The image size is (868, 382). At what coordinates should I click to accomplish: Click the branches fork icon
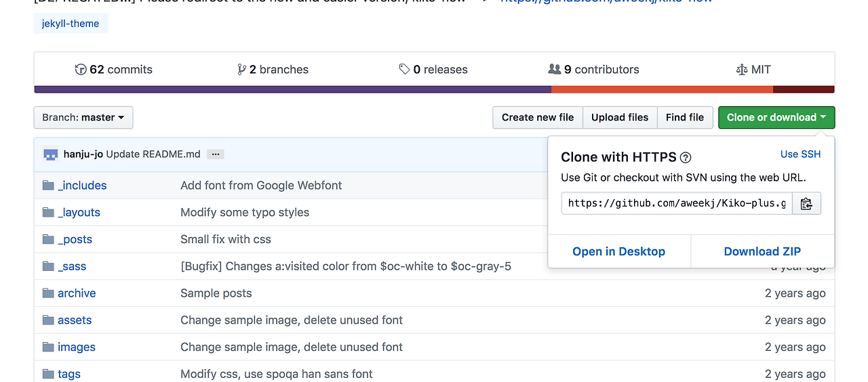click(x=241, y=69)
